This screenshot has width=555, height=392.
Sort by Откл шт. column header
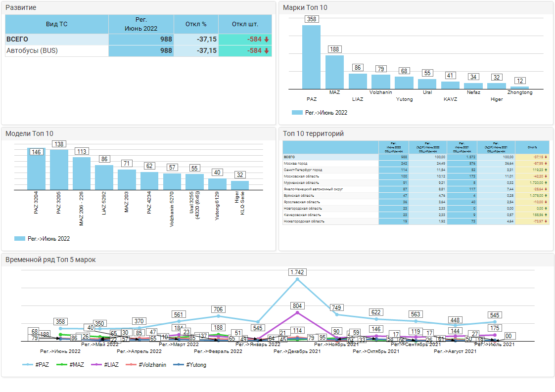[x=245, y=24]
